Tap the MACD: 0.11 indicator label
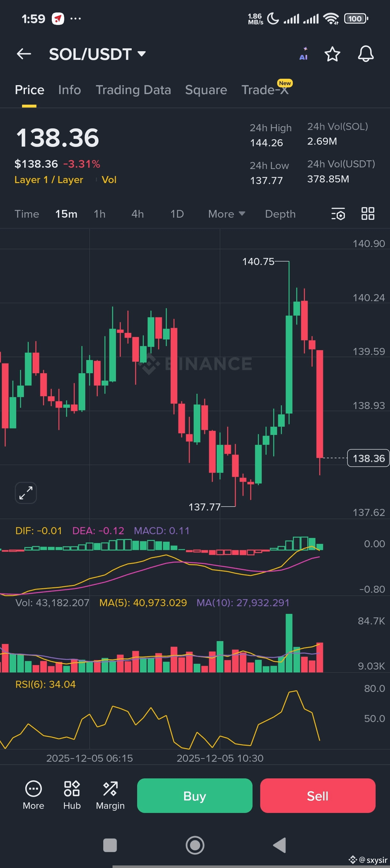Viewport: 390px width, 868px height. click(x=161, y=531)
